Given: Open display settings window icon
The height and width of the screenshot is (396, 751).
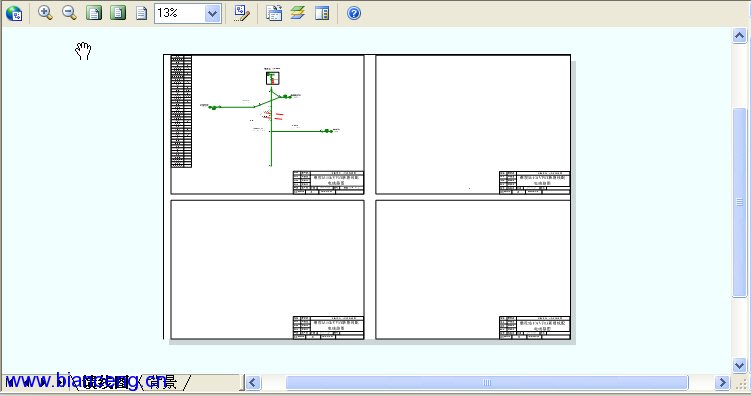Looking at the screenshot, I should pyautogui.click(x=274, y=13).
